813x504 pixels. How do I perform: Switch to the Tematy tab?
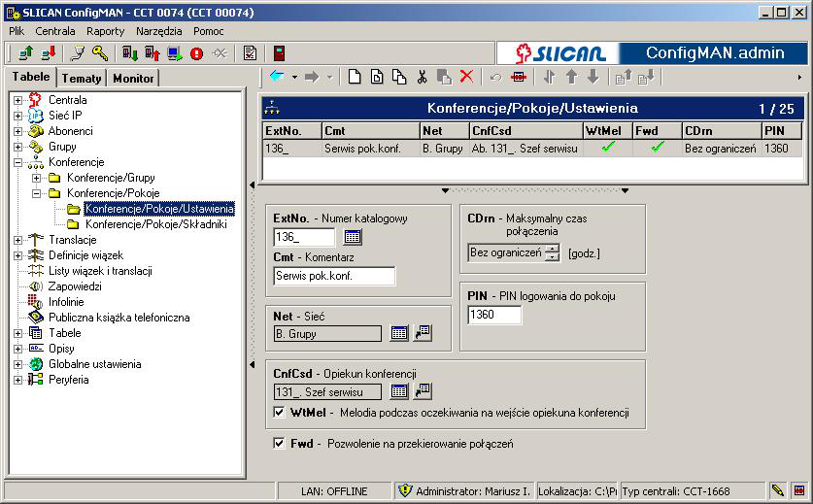pos(82,79)
